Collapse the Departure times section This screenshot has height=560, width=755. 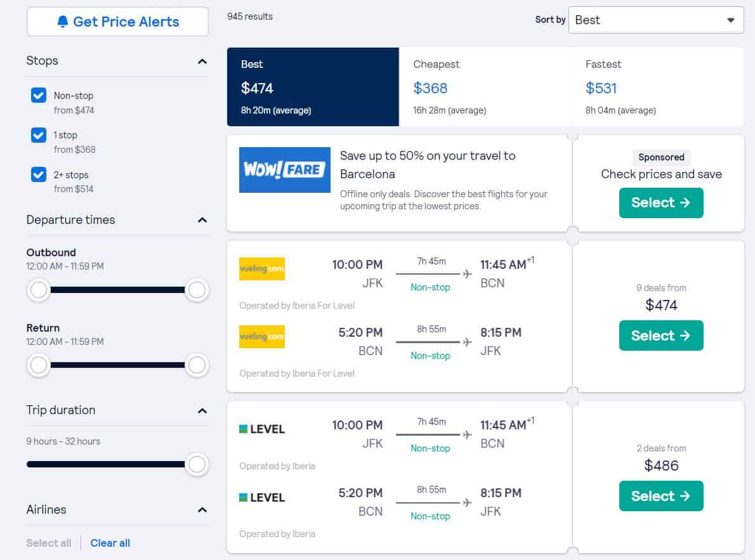tap(202, 220)
